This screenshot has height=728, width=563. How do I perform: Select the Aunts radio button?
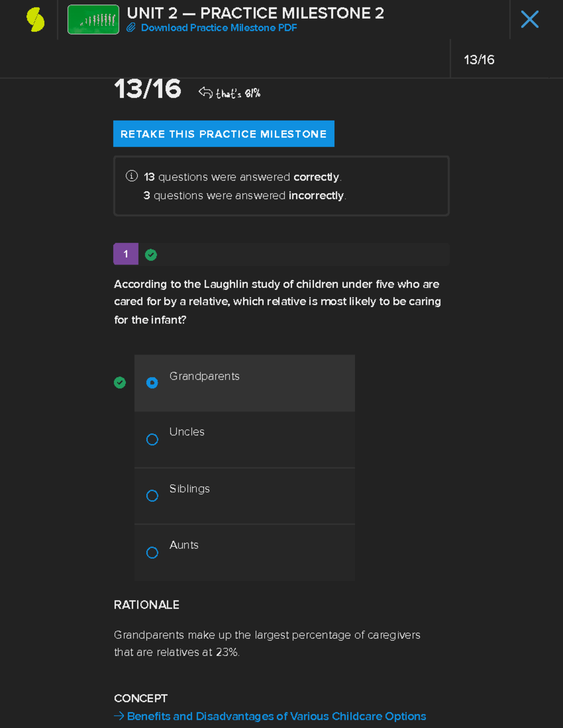point(152,553)
